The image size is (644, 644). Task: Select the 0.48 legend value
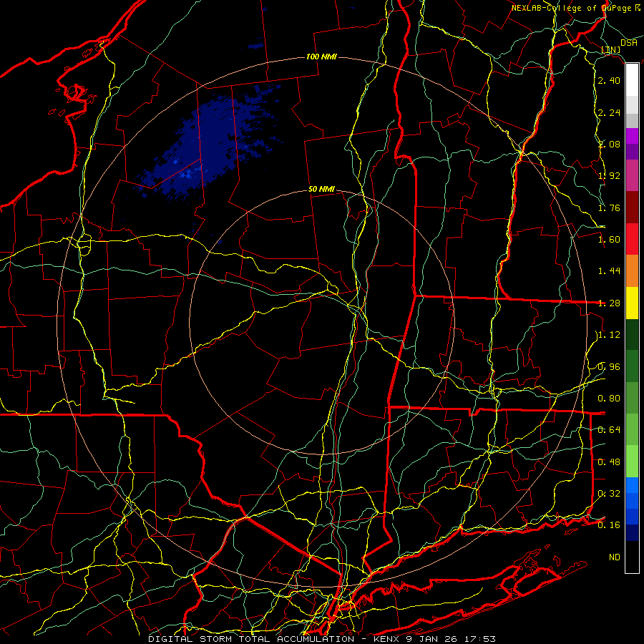(609, 462)
